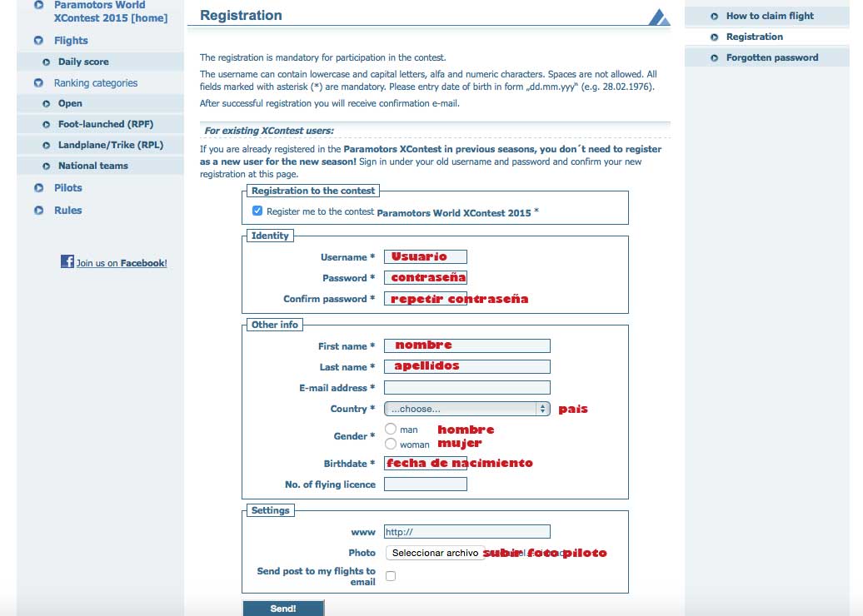The width and height of the screenshot is (863, 616).
Task: Open the Landplane/Trike (RPL) ranking
Action: point(111,145)
